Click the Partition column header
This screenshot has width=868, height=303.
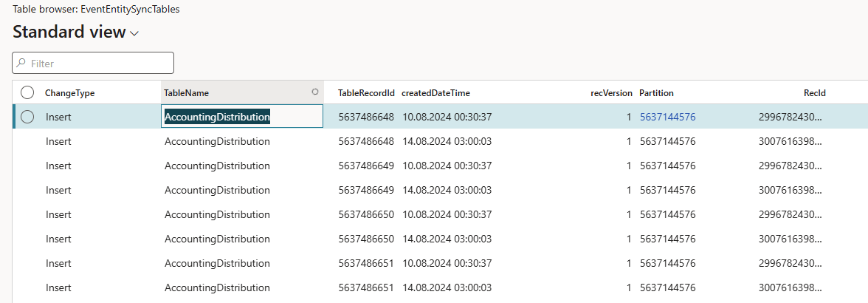click(656, 93)
